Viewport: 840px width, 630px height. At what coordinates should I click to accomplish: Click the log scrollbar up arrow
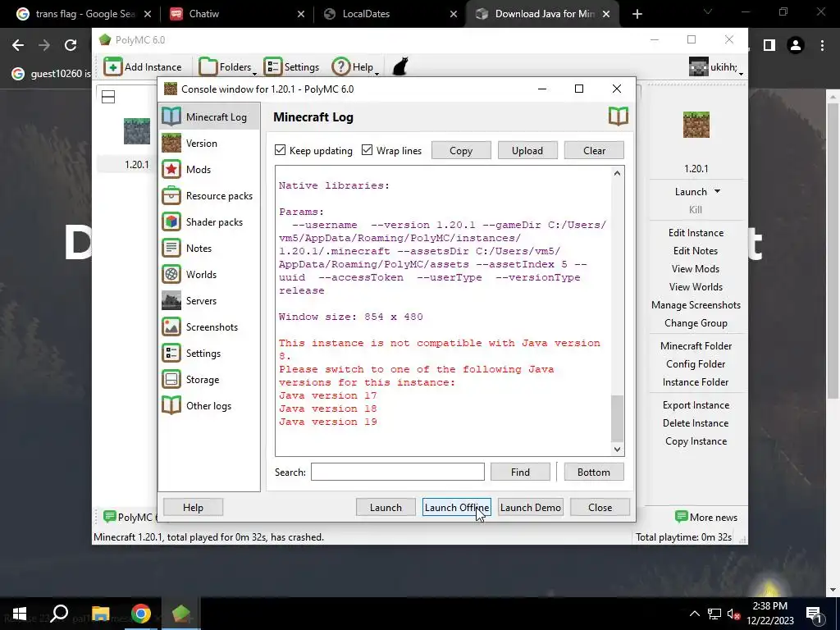pos(617,173)
